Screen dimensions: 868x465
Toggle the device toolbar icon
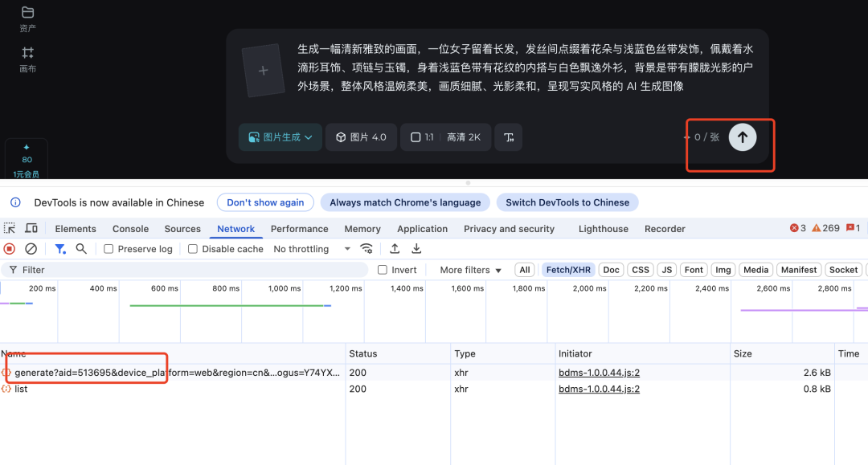31,229
